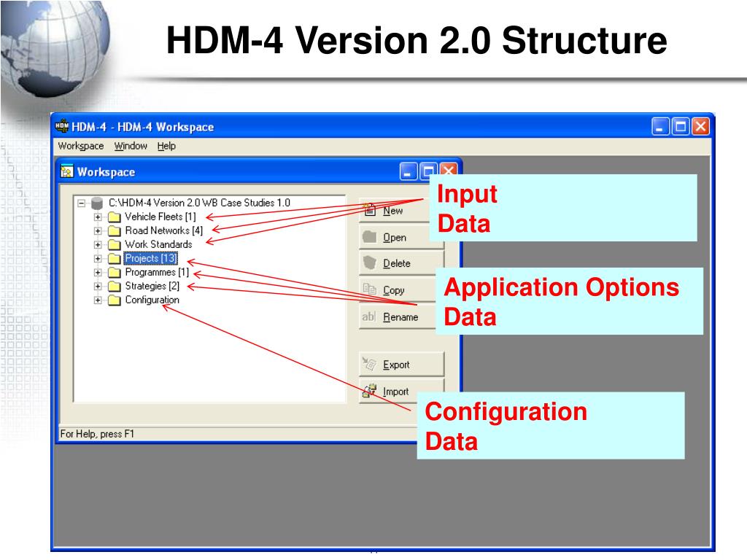
Task: Open the Help menu
Action: [167, 146]
